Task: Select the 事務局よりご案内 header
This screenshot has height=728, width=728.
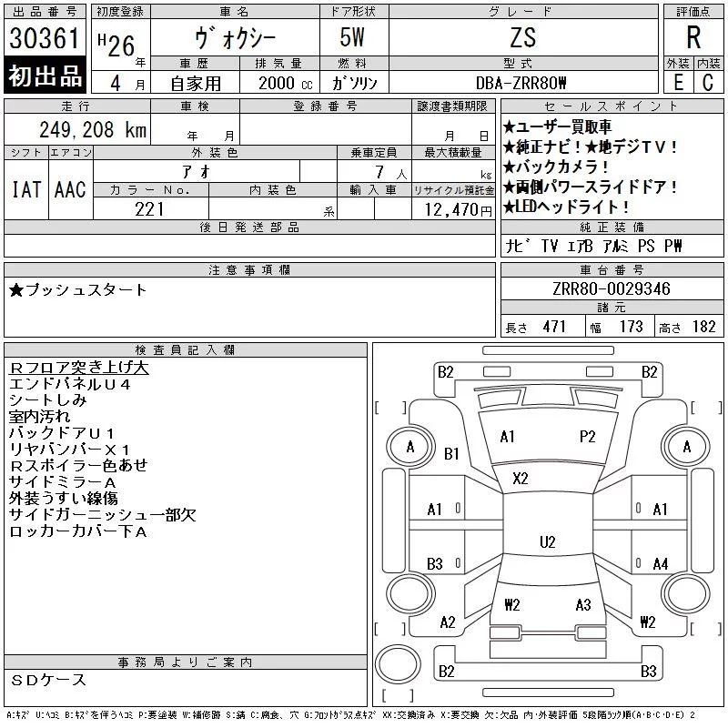Action: (x=186, y=662)
